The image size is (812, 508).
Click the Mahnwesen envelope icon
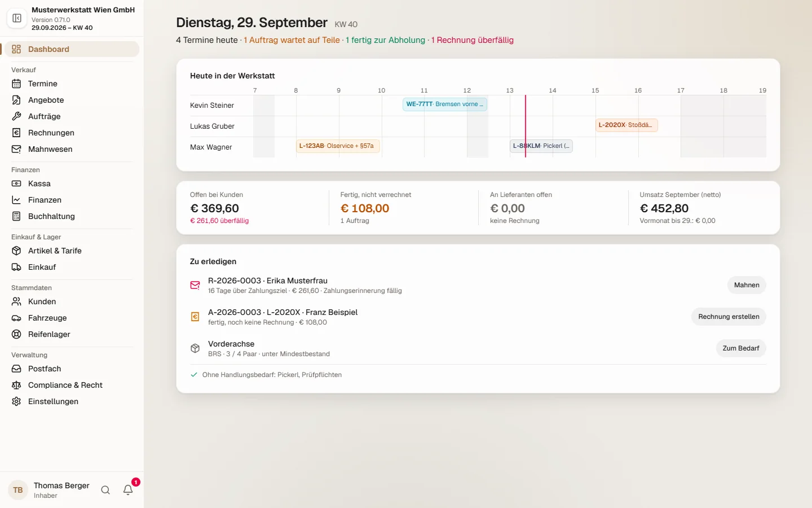point(16,149)
